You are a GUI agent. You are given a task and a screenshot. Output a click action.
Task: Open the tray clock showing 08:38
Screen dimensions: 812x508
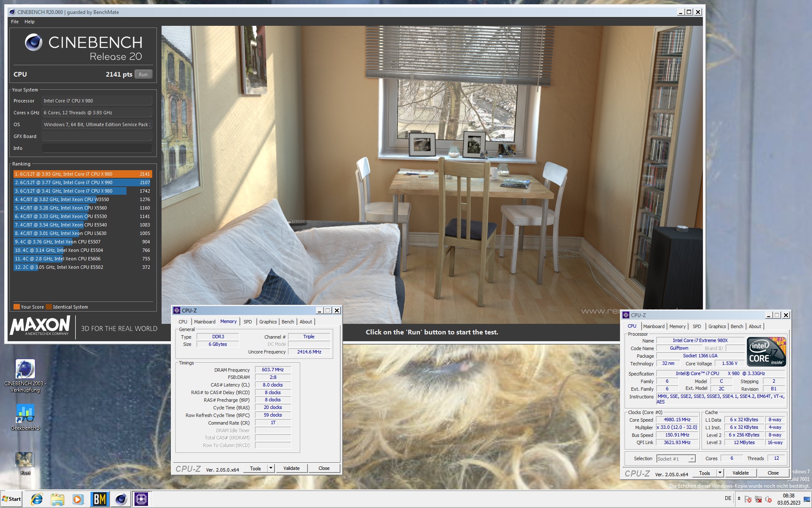tap(788, 499)
